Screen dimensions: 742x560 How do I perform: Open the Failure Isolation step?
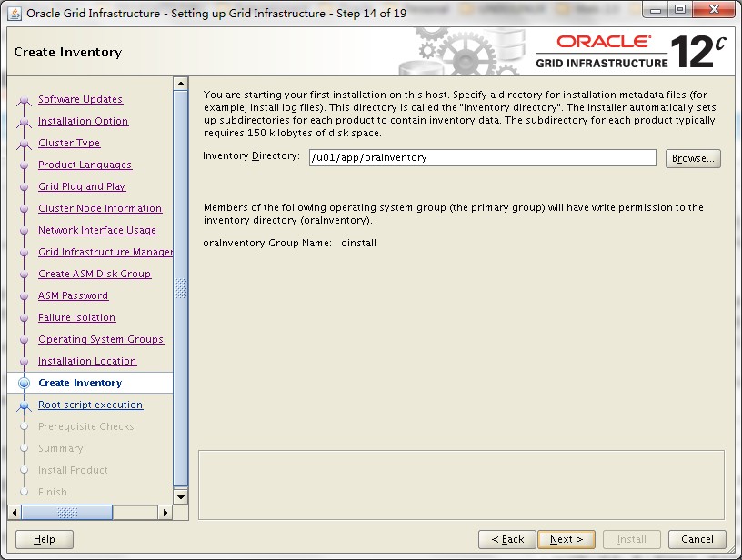(77, 317)
